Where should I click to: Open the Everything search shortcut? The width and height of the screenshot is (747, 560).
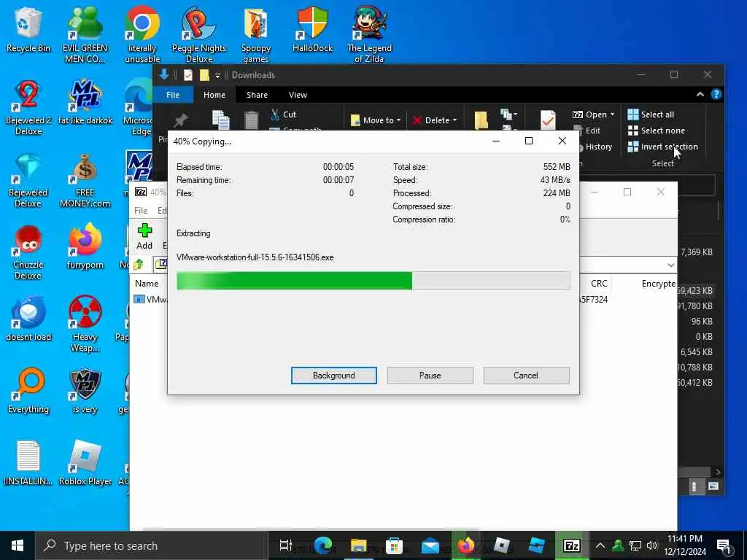tap(28, 391)
